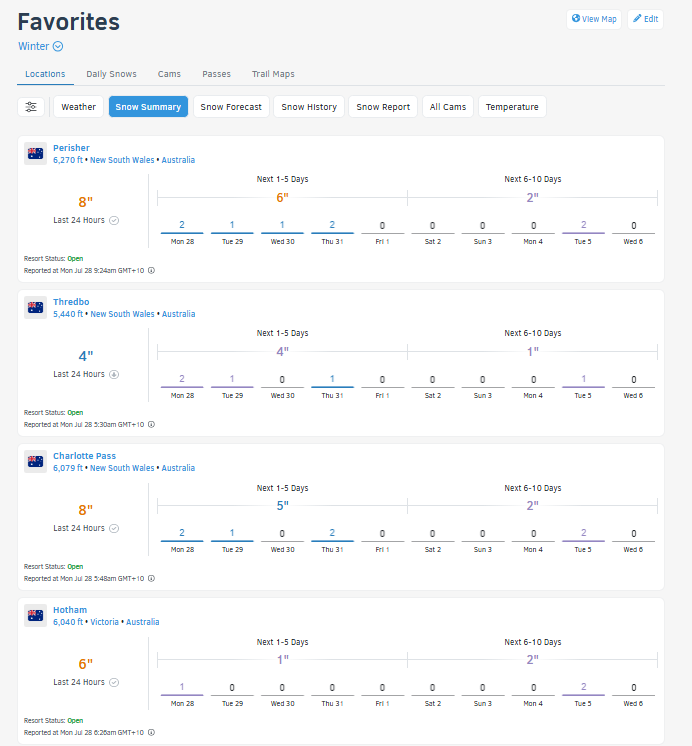Open the Perisher resort link
This screenshot has width=692, height=746.
coord(71,148)
